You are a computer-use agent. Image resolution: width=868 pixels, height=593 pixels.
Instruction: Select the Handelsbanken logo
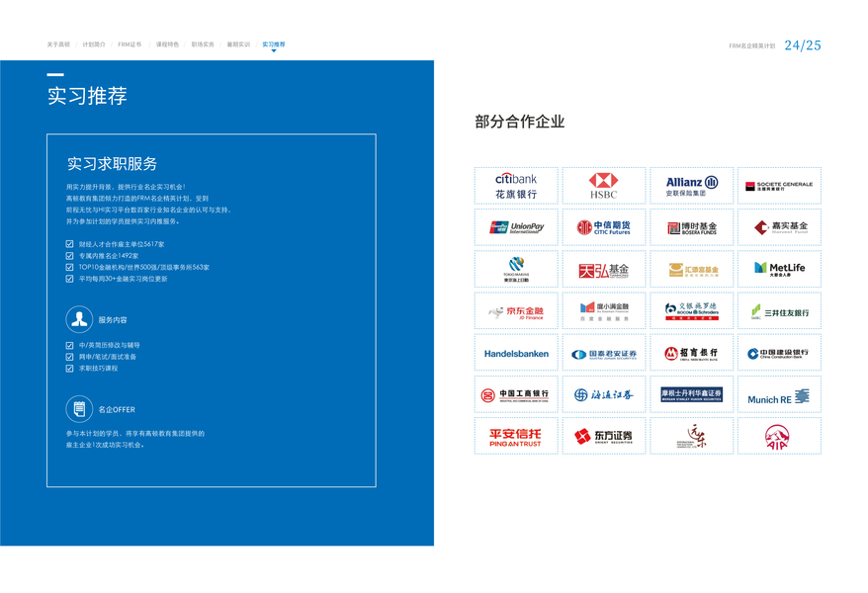coord(516,353)
